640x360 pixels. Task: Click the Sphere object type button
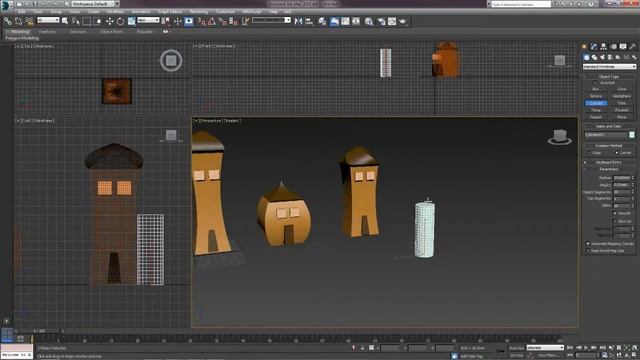596,96
